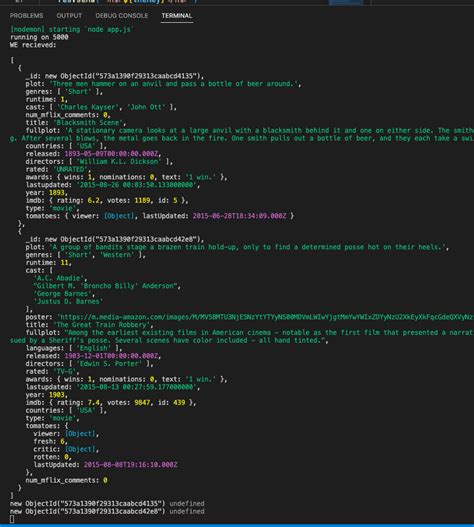
Task: Click released date 1893-05-09T00:00:00.000Z
Action: coord(111,154)
